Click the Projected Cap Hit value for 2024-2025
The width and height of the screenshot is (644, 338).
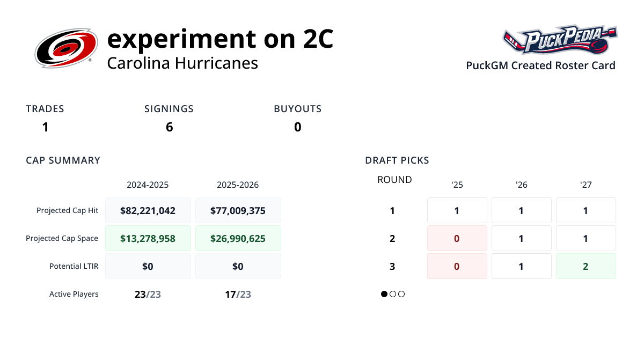click(148, 210)
